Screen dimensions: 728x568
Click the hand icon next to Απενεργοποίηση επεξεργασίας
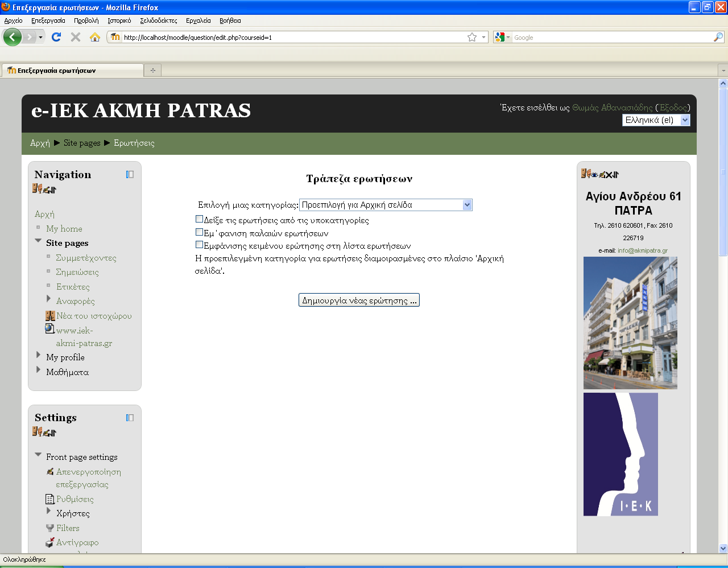click(50, 472)
